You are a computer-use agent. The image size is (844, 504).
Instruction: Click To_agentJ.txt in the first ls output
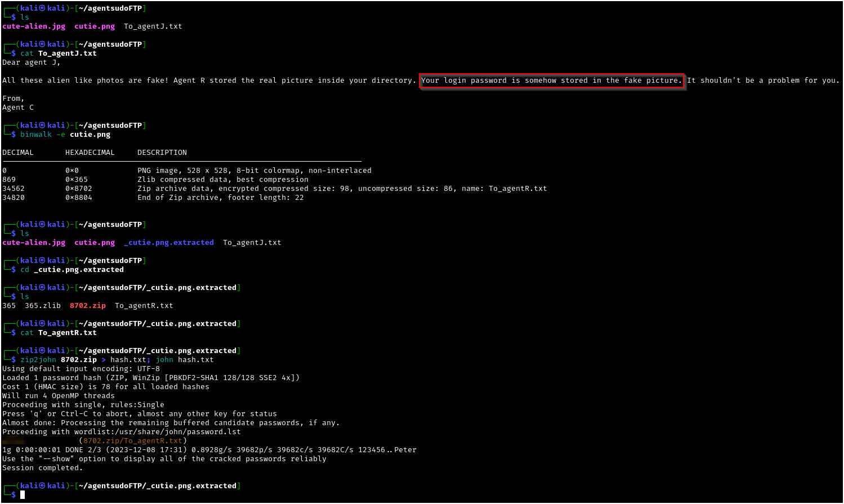click(153, 26)
